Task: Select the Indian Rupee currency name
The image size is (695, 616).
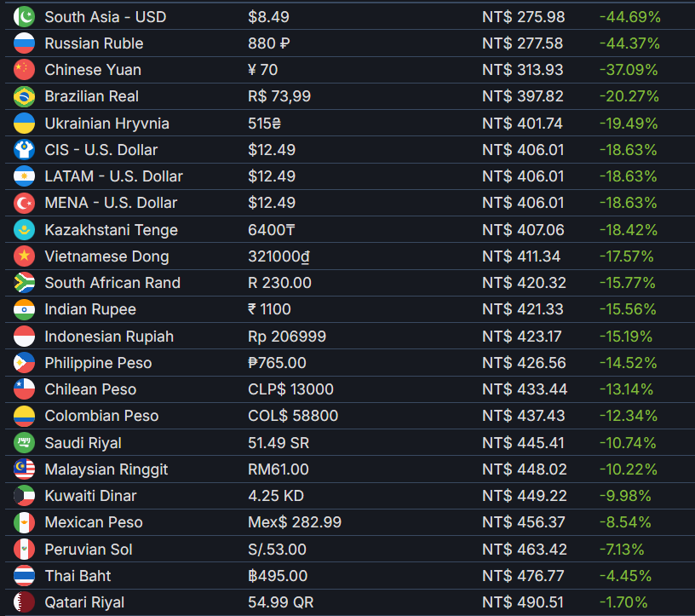Action: click(90, 309)
